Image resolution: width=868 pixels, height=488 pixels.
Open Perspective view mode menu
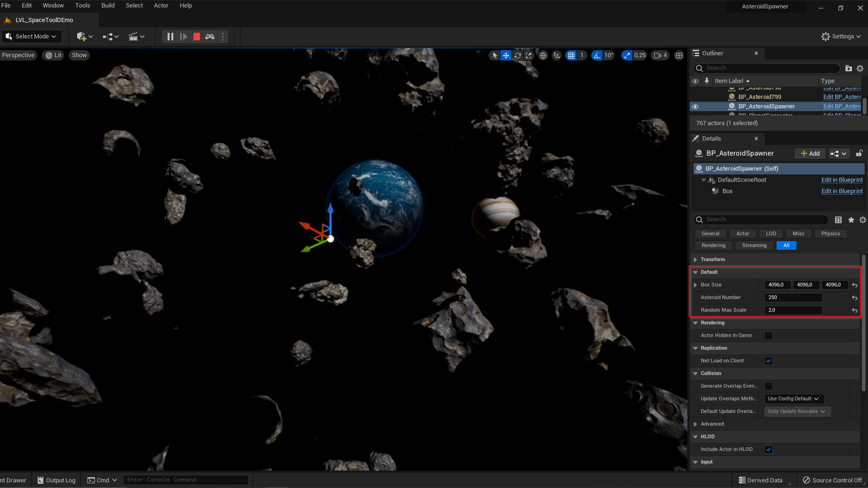18,55
